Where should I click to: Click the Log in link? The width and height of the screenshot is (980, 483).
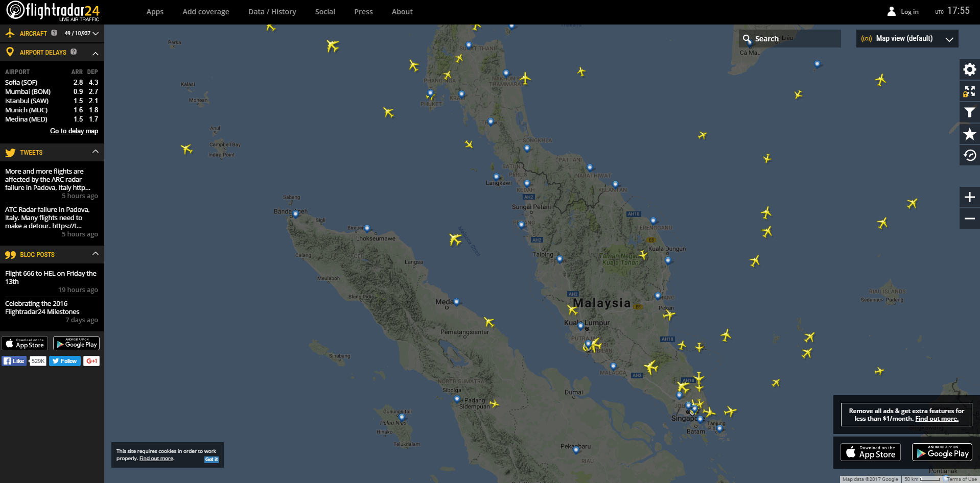point(909,12)
